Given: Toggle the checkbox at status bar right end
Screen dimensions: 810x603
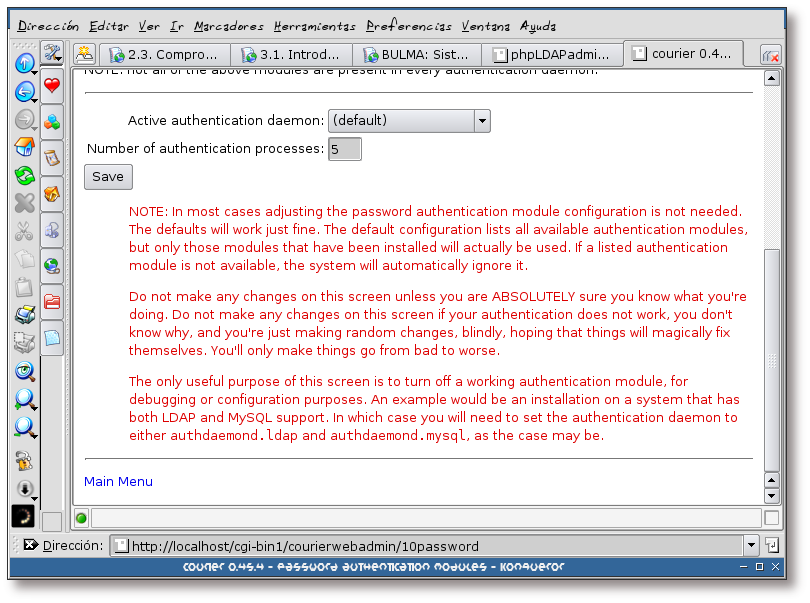Looking at the screenshot, I should pyautogui.click(x=771, y=518).
